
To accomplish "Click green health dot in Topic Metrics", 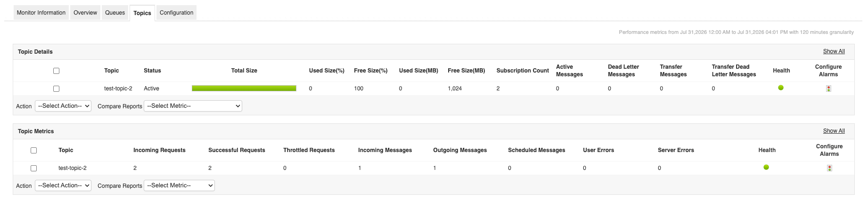I will (x=766, y=167).
